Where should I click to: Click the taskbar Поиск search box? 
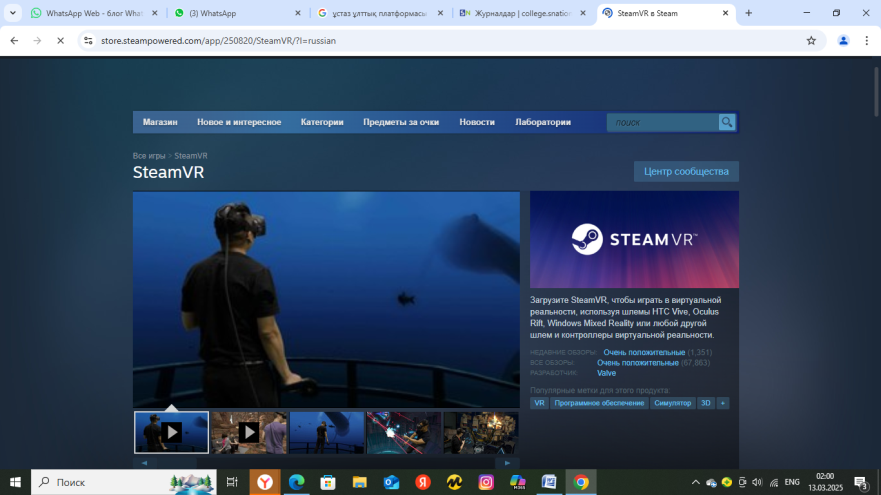tap(124, 482)
